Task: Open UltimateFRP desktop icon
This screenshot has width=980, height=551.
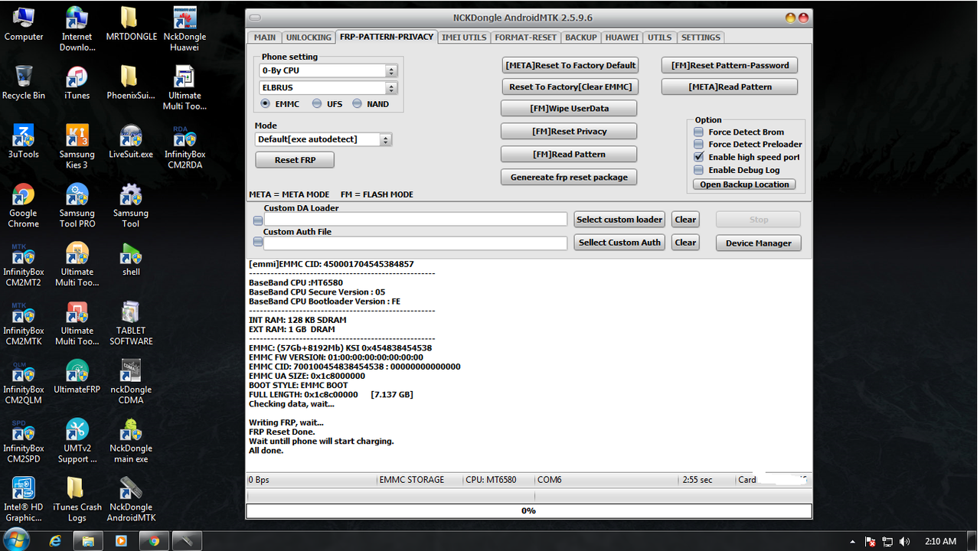Action: [x=77, y=377]
